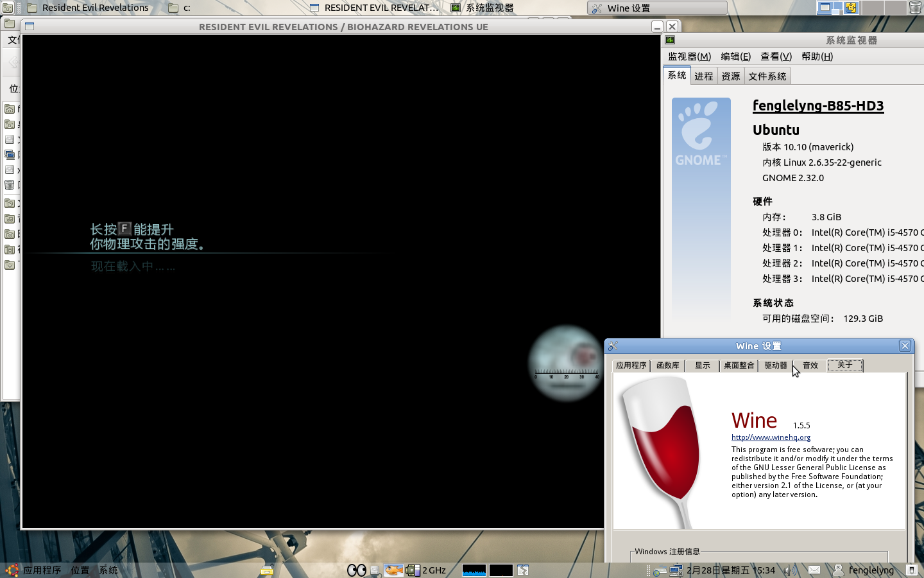The width and height of the screenshot is (924, 578).
Task: Select Network icon in file manager sidebar
Action: (x=10, y=154)
